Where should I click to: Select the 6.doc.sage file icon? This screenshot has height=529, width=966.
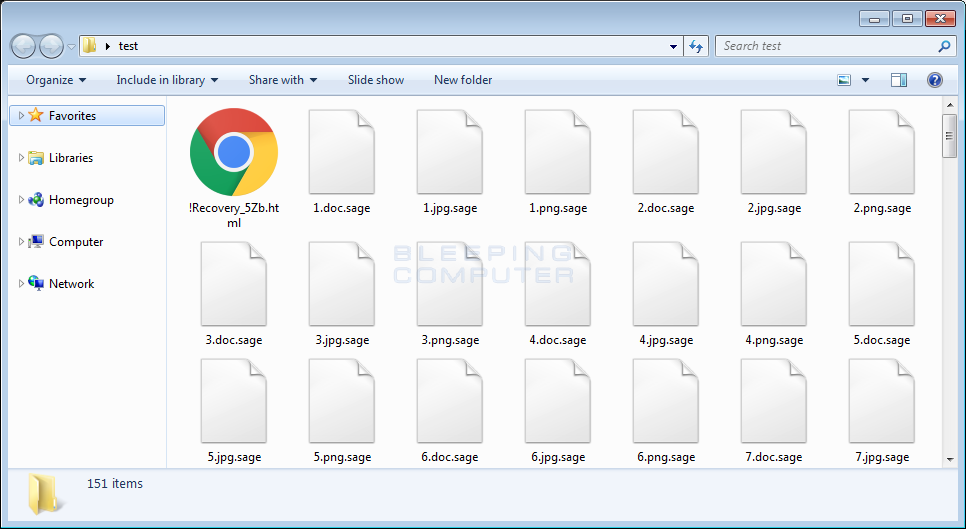tap(450, 401)
